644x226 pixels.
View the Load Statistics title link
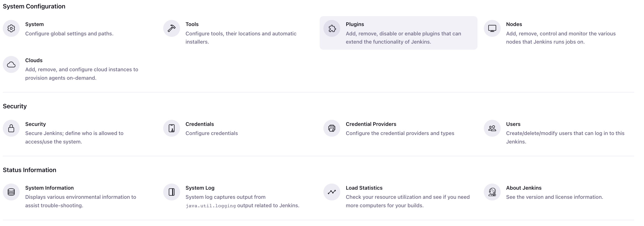pos(364,188)
